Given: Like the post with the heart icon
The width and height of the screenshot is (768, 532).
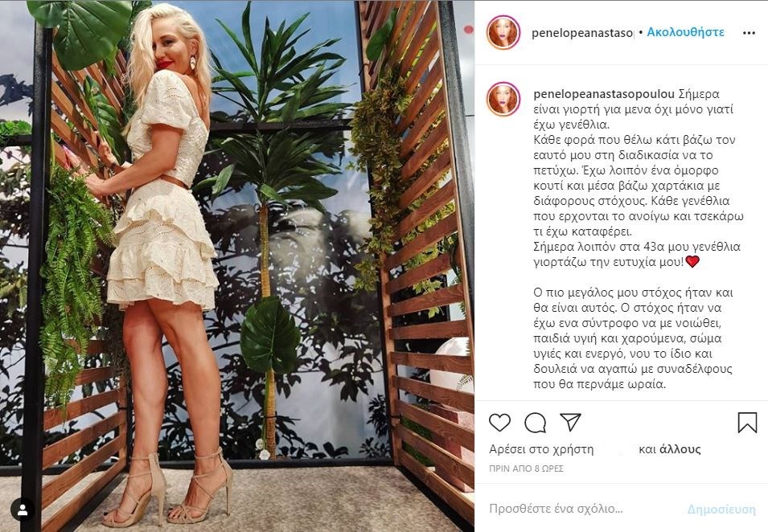Looking at the screenshot, I should (x=499, y=423).
